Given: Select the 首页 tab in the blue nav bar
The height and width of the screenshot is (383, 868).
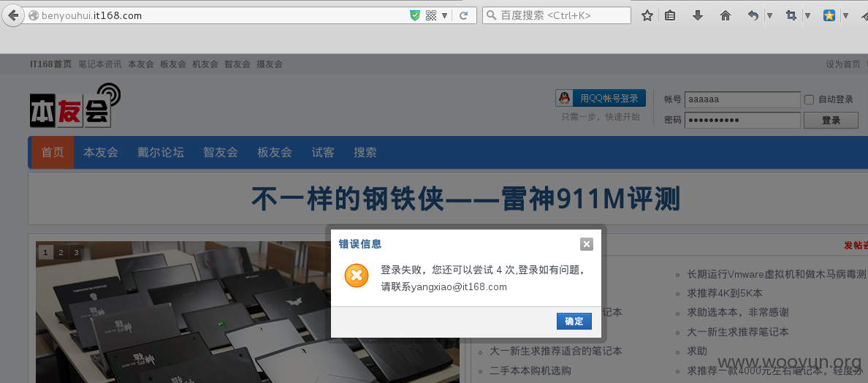Looking at the screenshot, I should (x=53, y=152).
